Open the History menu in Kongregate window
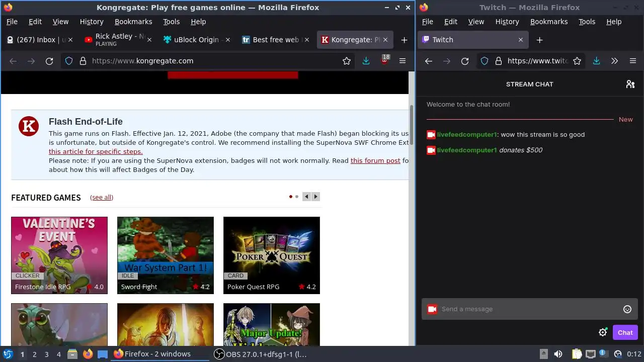 (x=91, y=22)
